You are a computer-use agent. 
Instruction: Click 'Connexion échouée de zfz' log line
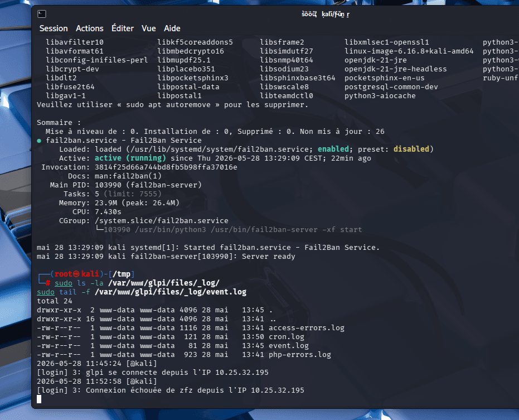[171, 390]
